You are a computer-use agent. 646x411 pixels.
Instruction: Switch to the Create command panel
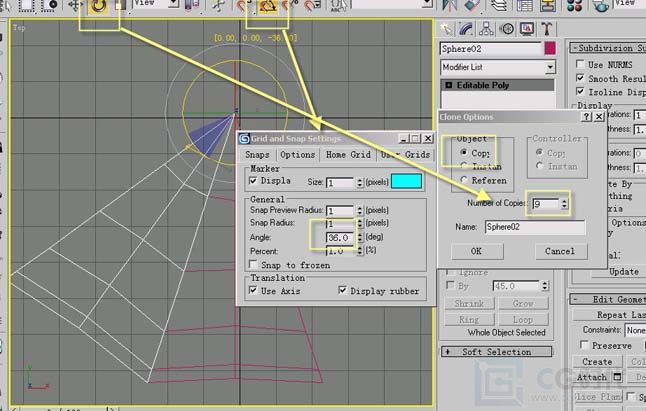[x=446, y=29]
